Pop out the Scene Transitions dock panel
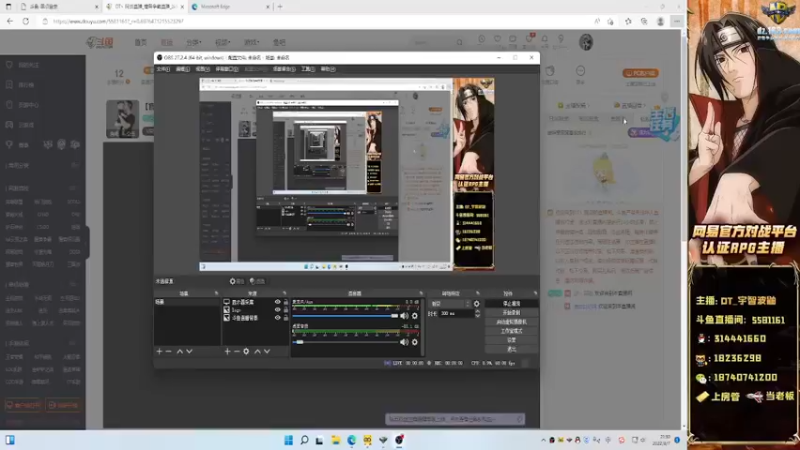The width and height of the screenshot is (800, 450). (478, 293)
